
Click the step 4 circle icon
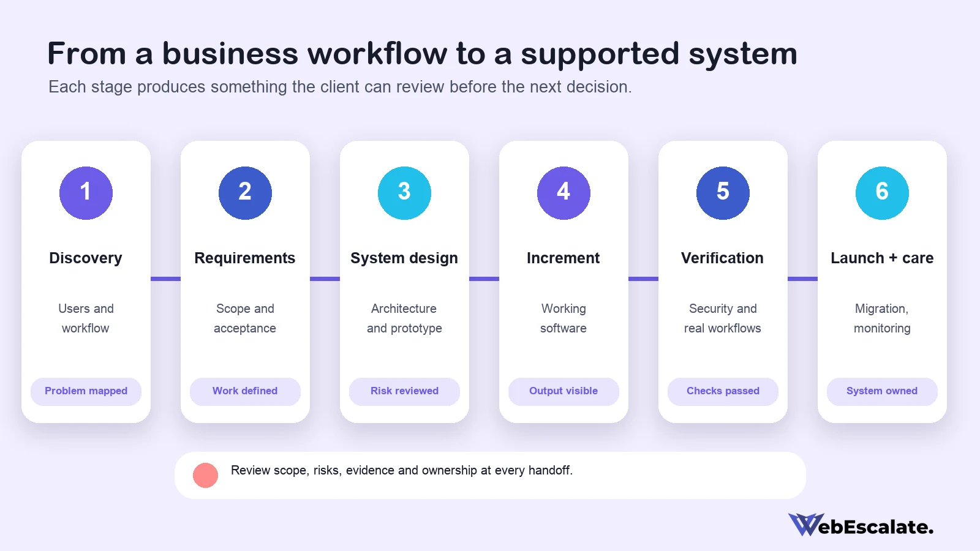point(563,193)
